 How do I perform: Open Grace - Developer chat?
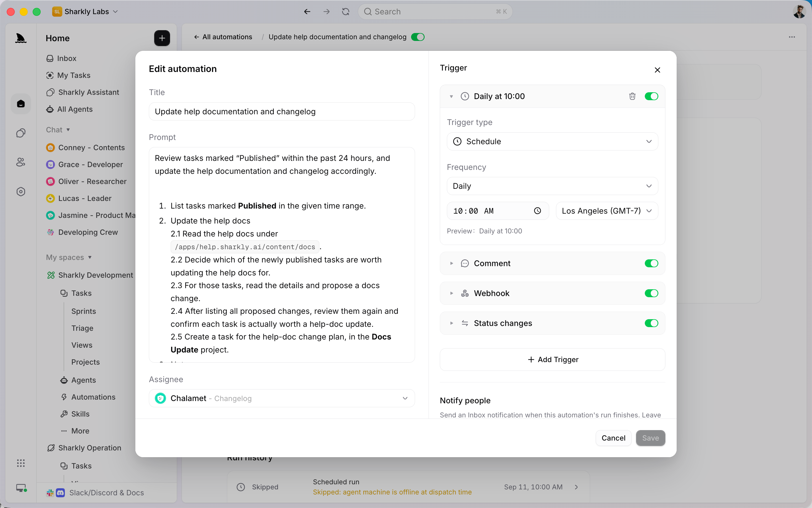pos(85,164)
